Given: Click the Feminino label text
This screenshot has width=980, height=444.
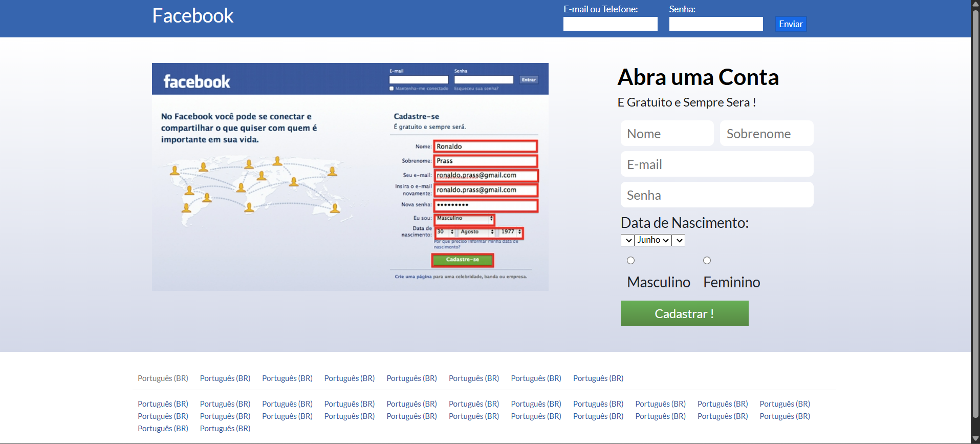Looking at the screenshot, I should coord(731,282).
